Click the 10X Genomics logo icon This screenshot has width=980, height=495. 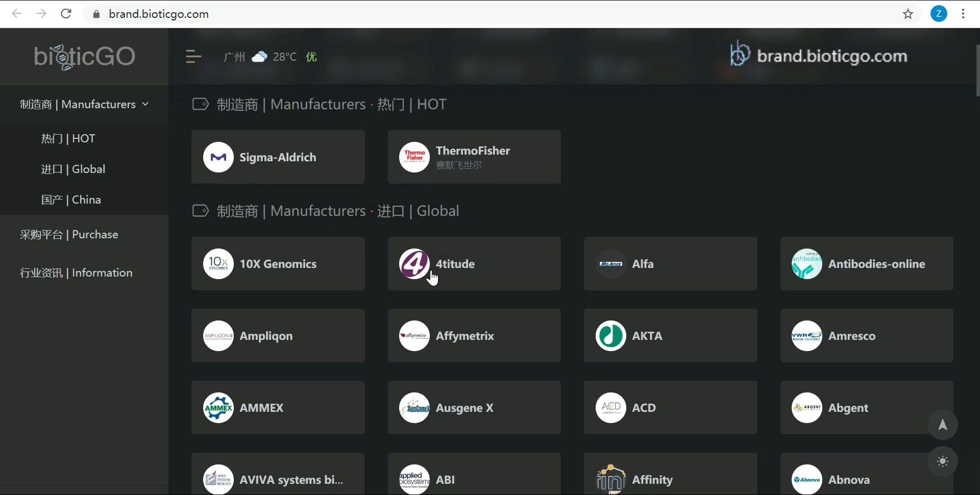218,264
